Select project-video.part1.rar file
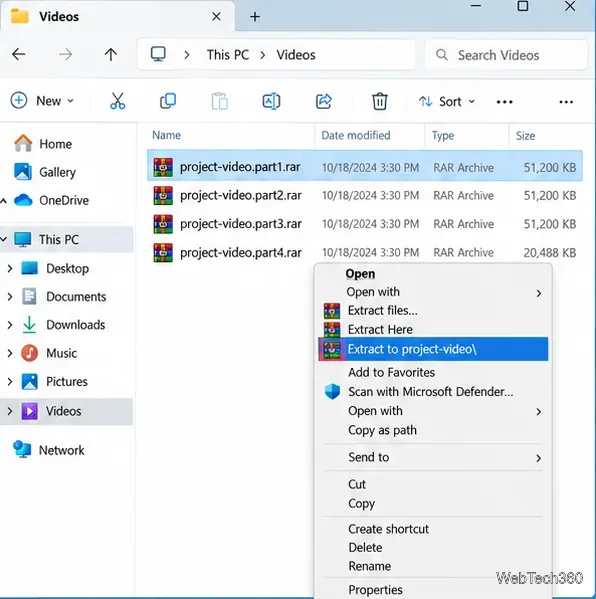The height and width of the screenshot is (599, 596). (365, 167)
